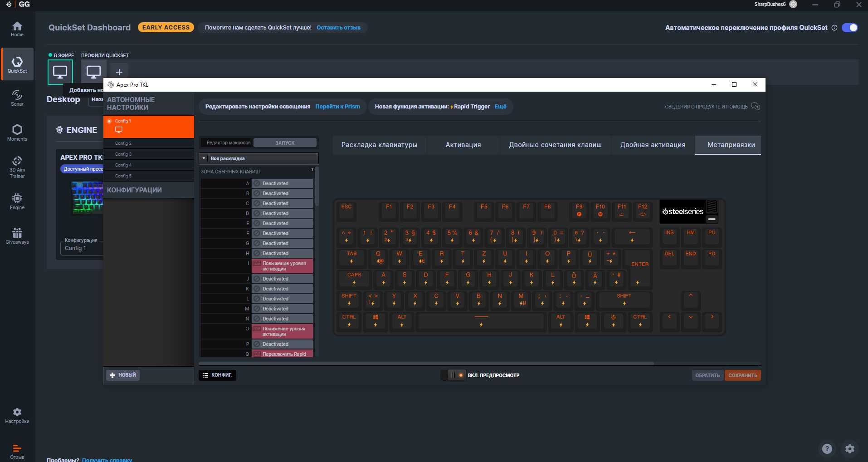Screen dimensions: 868x462
Task: Toggle the ВКЛ. ПРЕДПРОСМОТР preview switch
Action: 454,375
